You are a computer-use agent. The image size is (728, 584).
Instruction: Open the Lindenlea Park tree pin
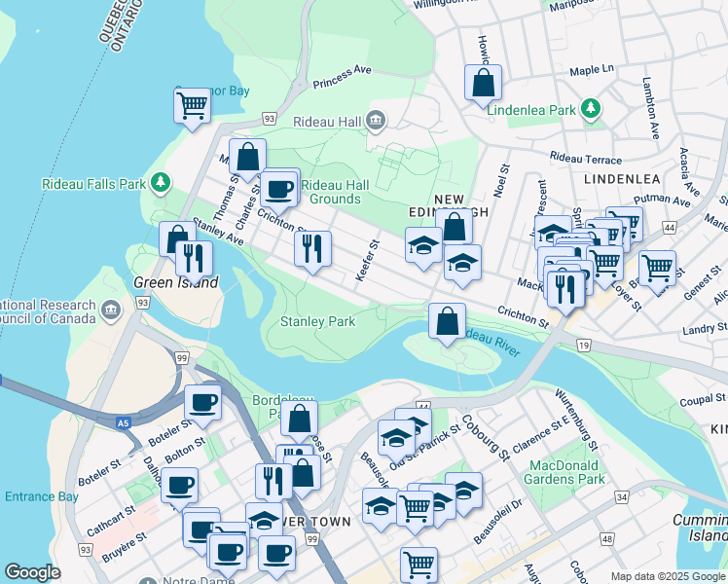click(591, 109)
